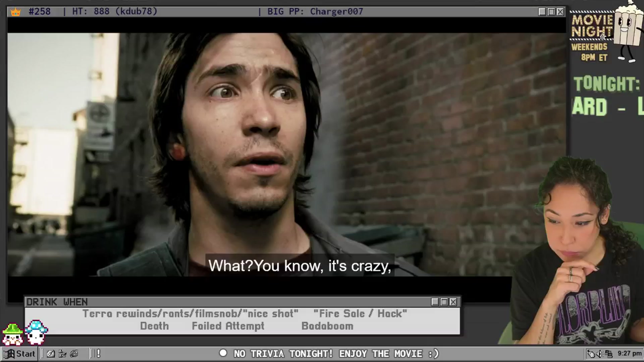Click the notepad quick launch icon
644x362 pixels.
click(x=51, y=354)
